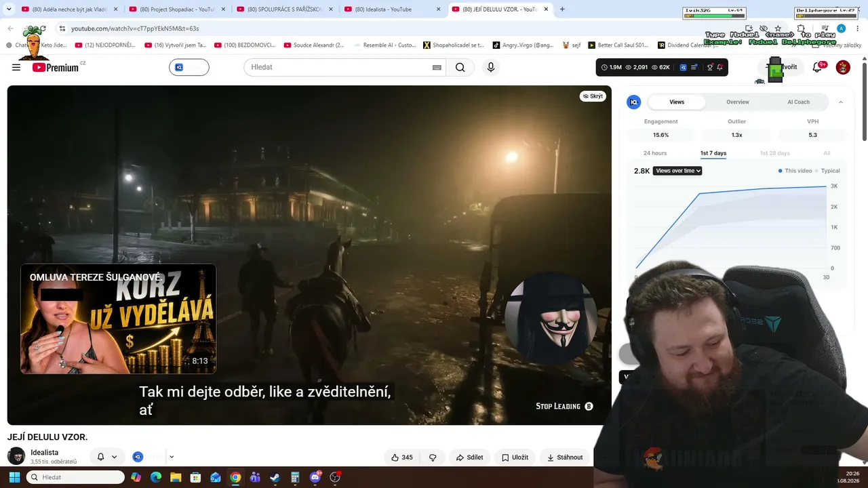
Task: Open the tab search dropdown in Chrome
Action: click(9, 9)
